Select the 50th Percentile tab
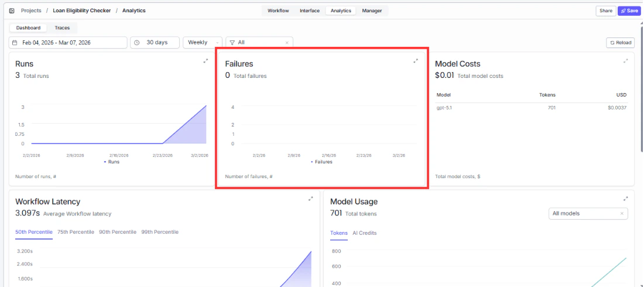The height and width of the screenshot is (287, 644). coord(34,233)
